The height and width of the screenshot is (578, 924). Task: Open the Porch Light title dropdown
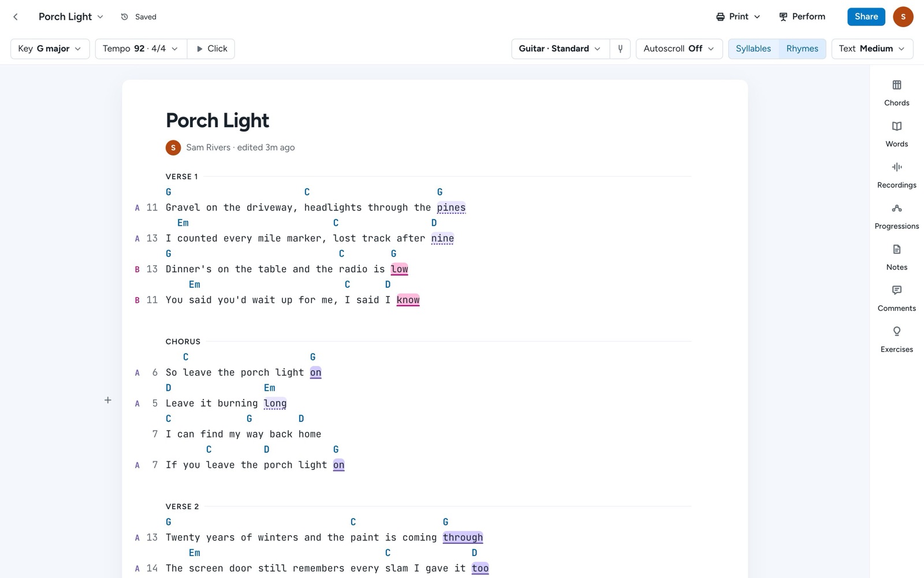pyautogui.click(x=70, y=17)
